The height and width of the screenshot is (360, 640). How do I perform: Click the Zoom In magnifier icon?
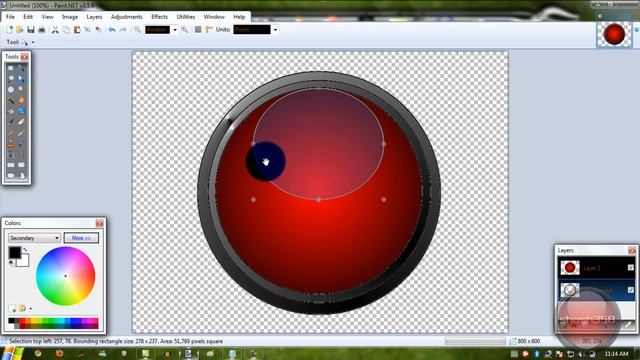[184, 29]
